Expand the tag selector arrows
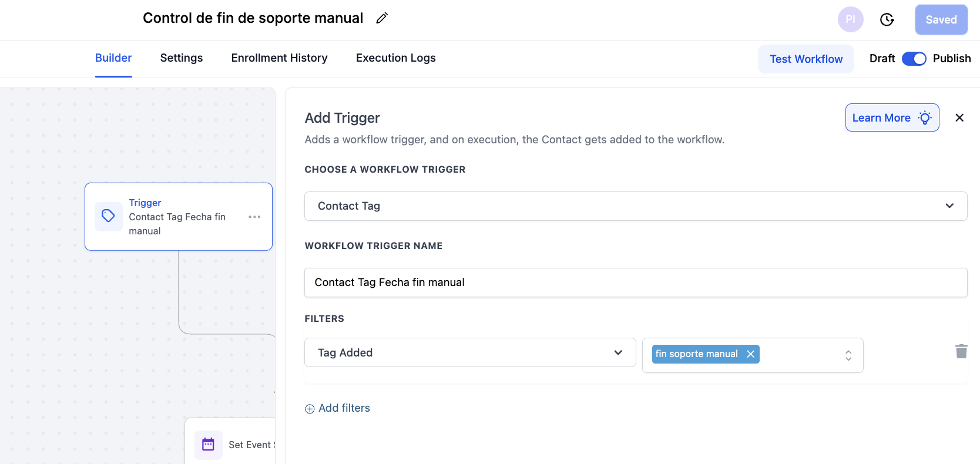The height and width of the screenshot is (464, 980). click(x=848, y=355)
